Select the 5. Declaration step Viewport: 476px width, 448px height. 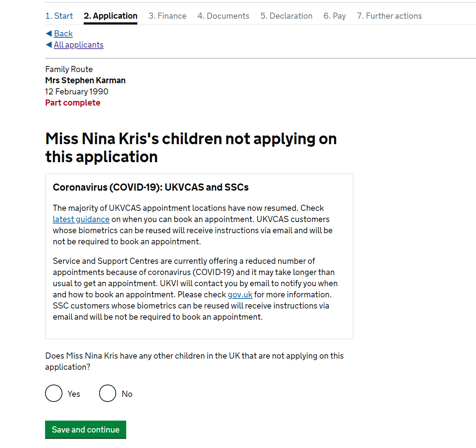tap(286, 16)
